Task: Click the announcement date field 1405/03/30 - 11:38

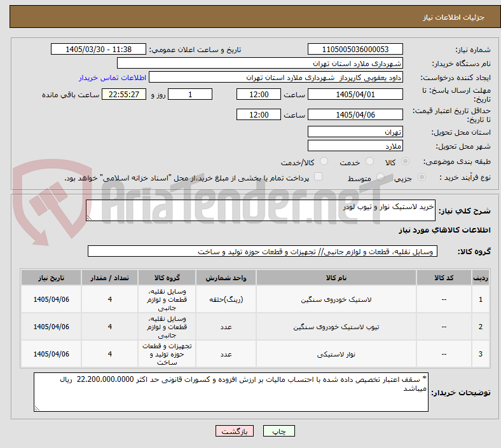Action: pos(99,49)
